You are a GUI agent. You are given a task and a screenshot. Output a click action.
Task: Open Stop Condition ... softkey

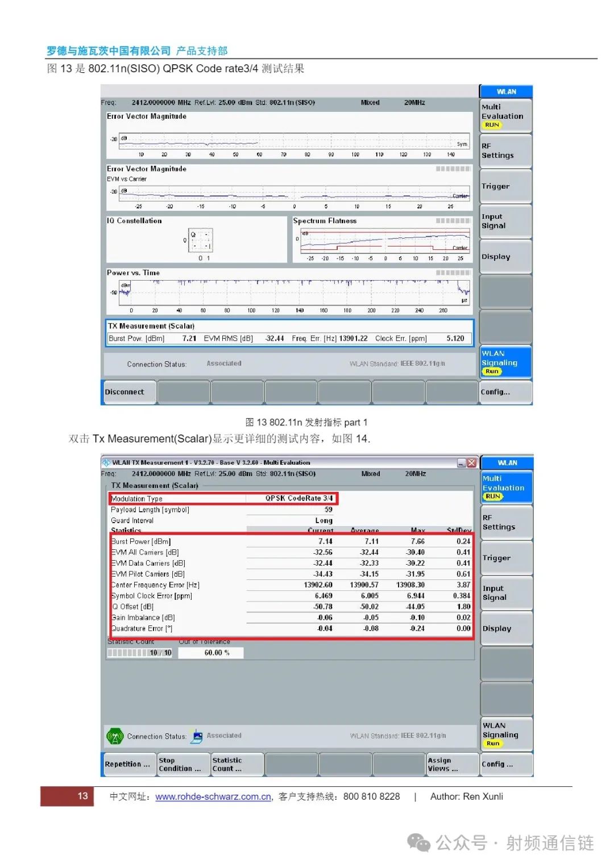coord(183,764)
